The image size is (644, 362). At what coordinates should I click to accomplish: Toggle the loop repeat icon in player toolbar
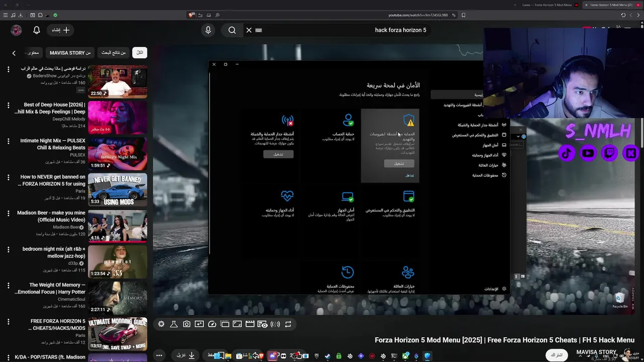[x=288, y=324]
